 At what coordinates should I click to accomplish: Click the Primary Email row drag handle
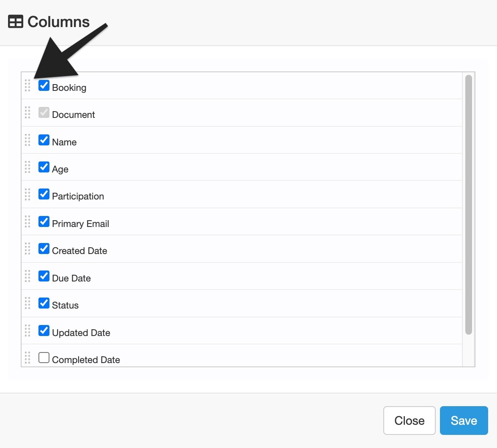coord(27,221)
